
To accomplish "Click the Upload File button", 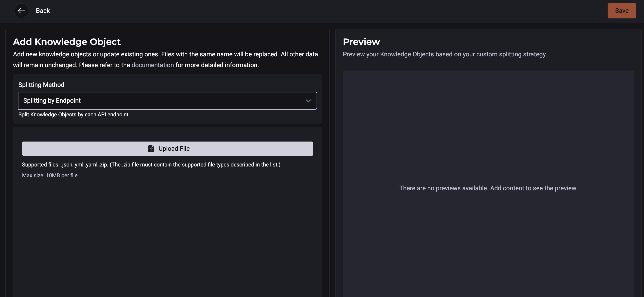I will click(167, 148).
